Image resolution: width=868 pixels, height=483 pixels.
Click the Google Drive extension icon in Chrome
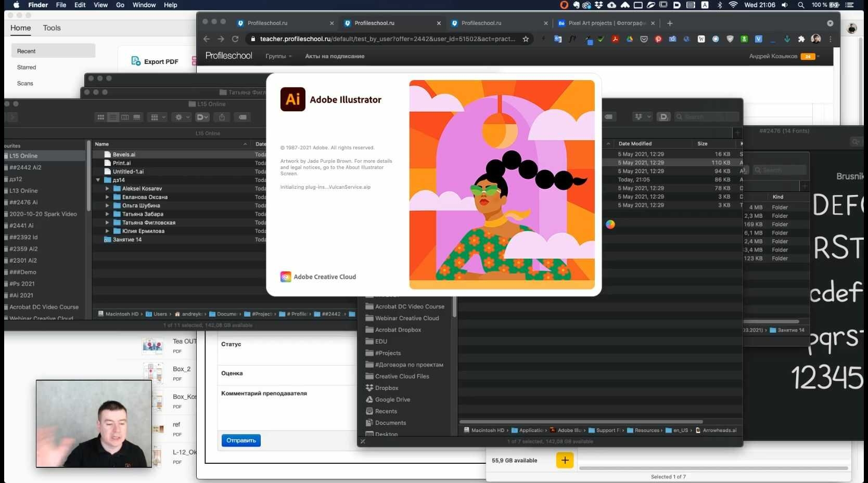point(630,39)
